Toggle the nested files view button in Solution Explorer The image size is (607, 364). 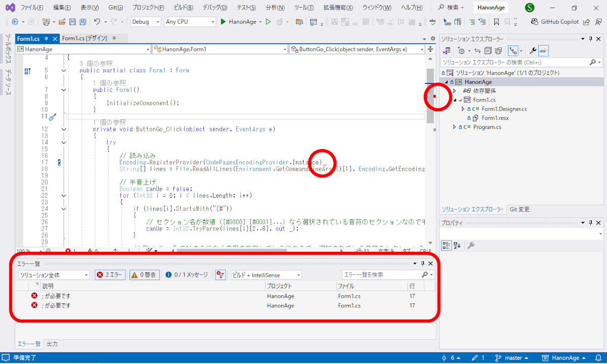[x=514, y=51]
